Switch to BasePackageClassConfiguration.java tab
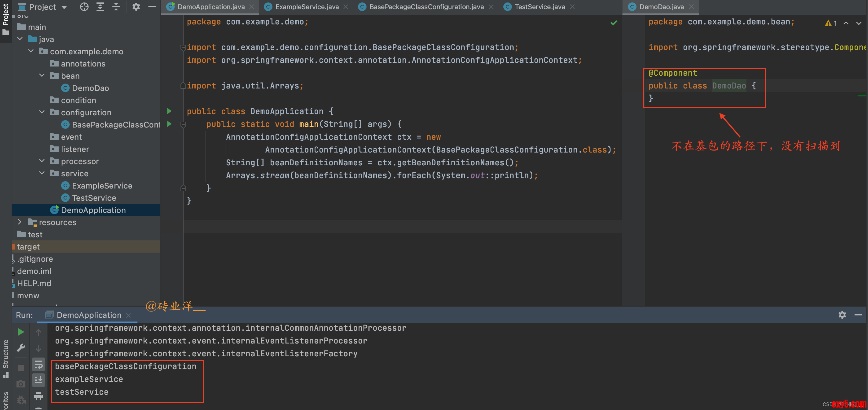Screen dimensions: 868x410 point(426,7)
